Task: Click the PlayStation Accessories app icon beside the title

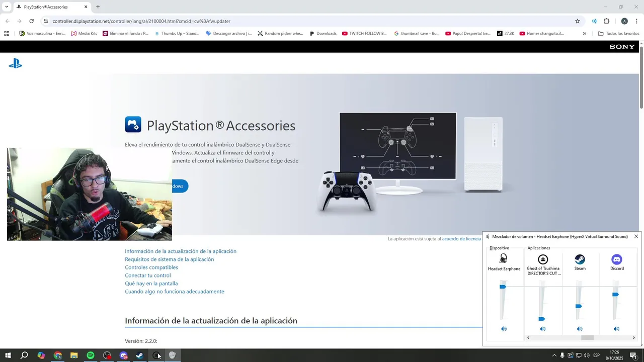Action: click(x=133, y=124)
